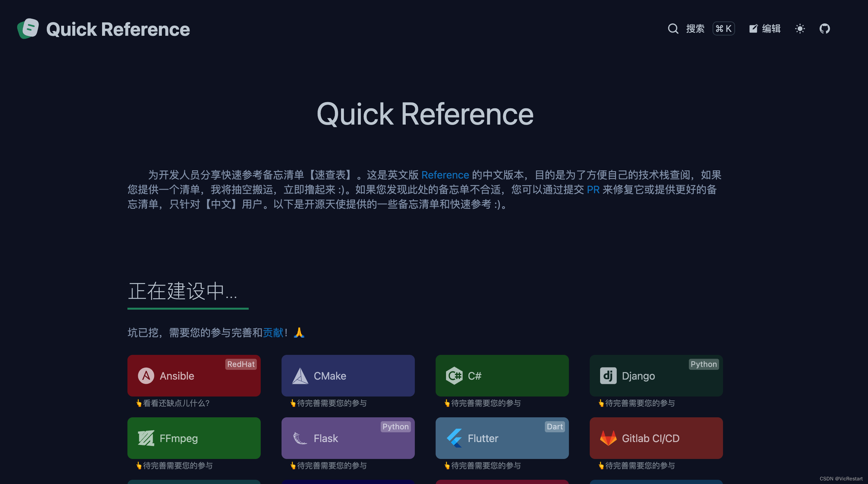Image resolution: width=868 pixels, height=484 pixels.
Task: Select the Ansible logo on the red card
Action: [146, 375]
